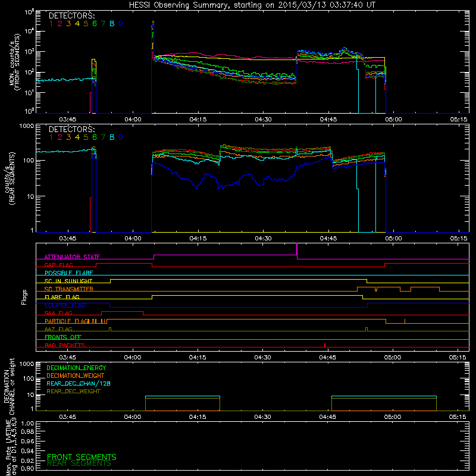The width and height of the screenshot is (476, 476).
Task: Click the 1.00 y-axis label of livetime plot
Action: click(x=27, y=424)
